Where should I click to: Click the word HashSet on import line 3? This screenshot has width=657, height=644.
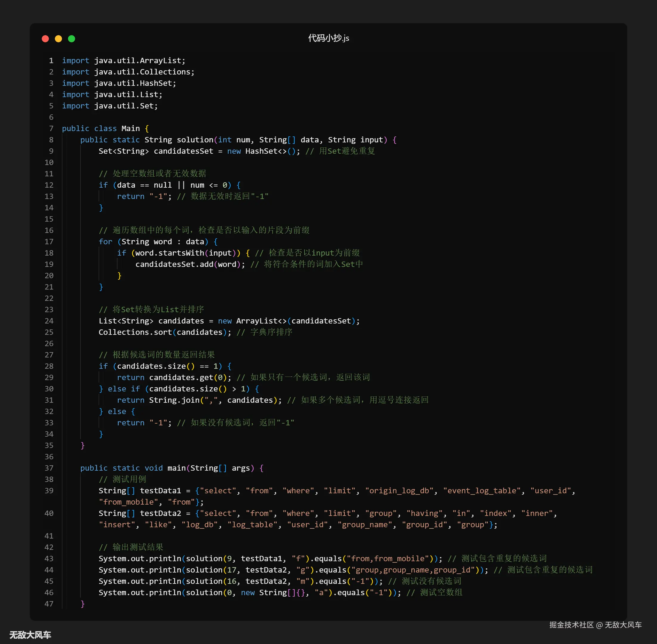click(x=156, y=83)
